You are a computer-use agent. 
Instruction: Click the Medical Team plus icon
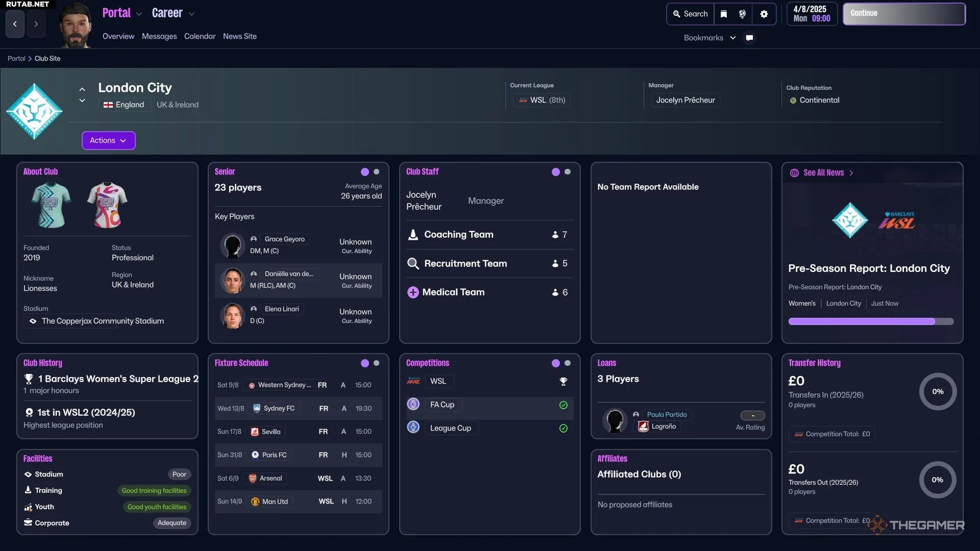412,292
